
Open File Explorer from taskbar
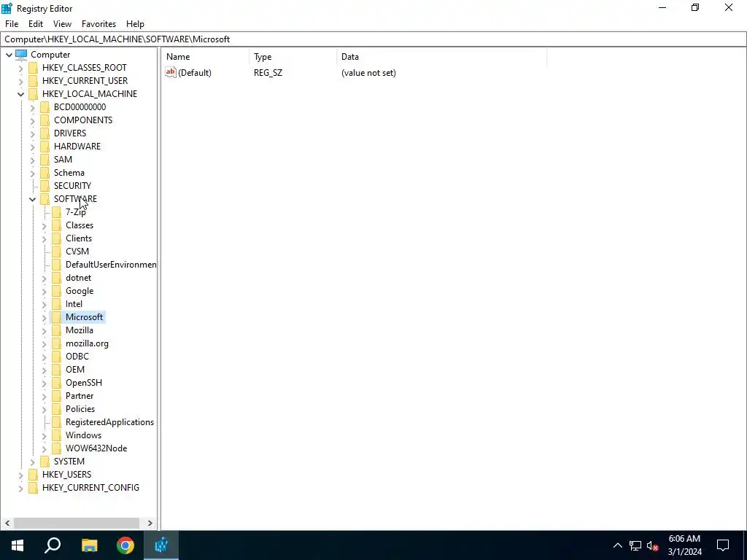[x=89, y=545]
